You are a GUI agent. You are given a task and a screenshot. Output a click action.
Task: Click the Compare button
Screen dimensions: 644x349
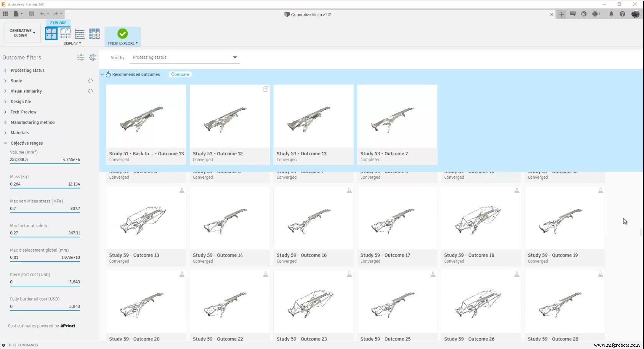pos(180,74)
